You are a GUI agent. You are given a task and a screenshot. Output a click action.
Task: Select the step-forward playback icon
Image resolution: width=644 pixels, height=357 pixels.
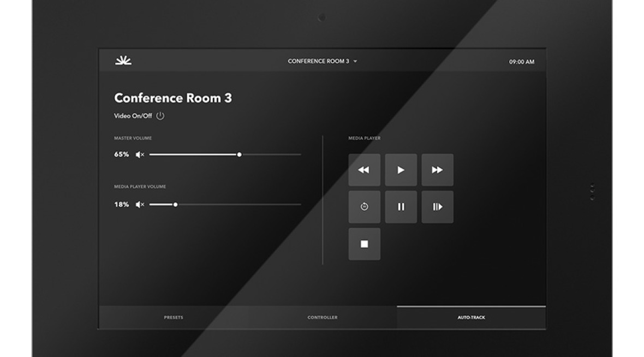point(437,207)
